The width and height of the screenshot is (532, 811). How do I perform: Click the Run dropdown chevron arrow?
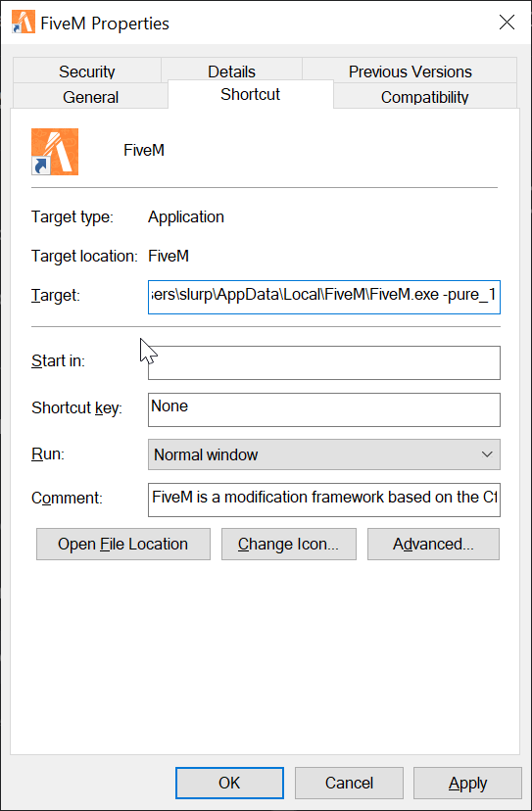click(487, 454)
